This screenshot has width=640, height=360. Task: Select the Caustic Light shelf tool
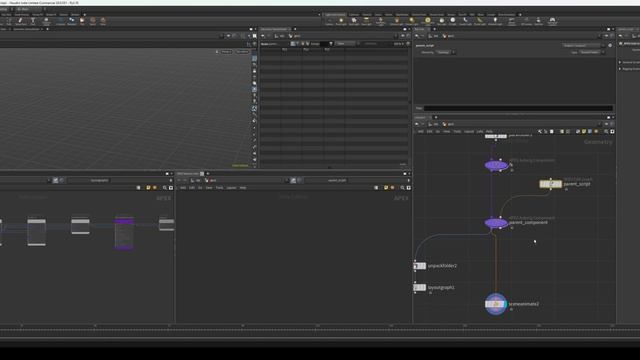click(x=465, y=21)
